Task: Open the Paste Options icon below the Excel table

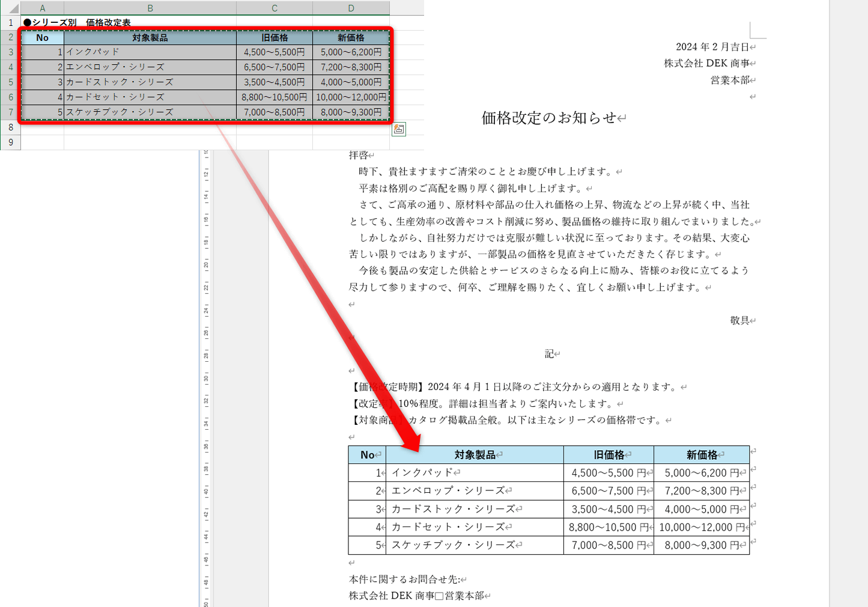Action: tap(399, 129)
